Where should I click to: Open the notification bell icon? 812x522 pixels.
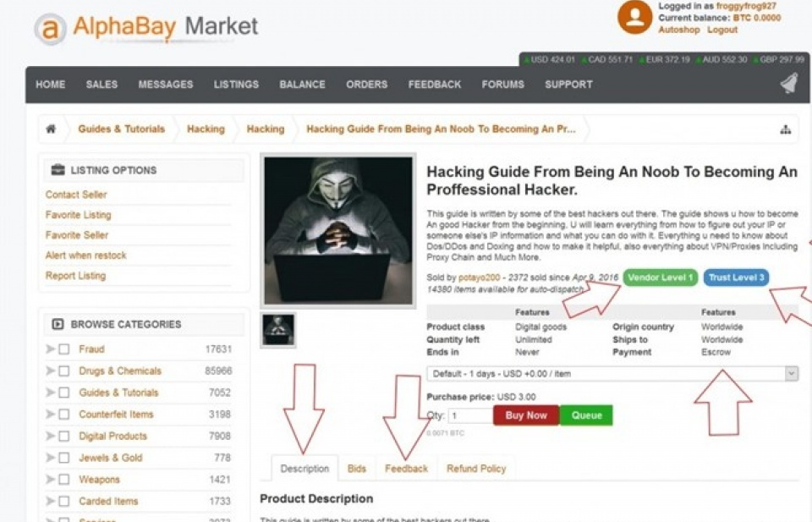pos(789,84)
